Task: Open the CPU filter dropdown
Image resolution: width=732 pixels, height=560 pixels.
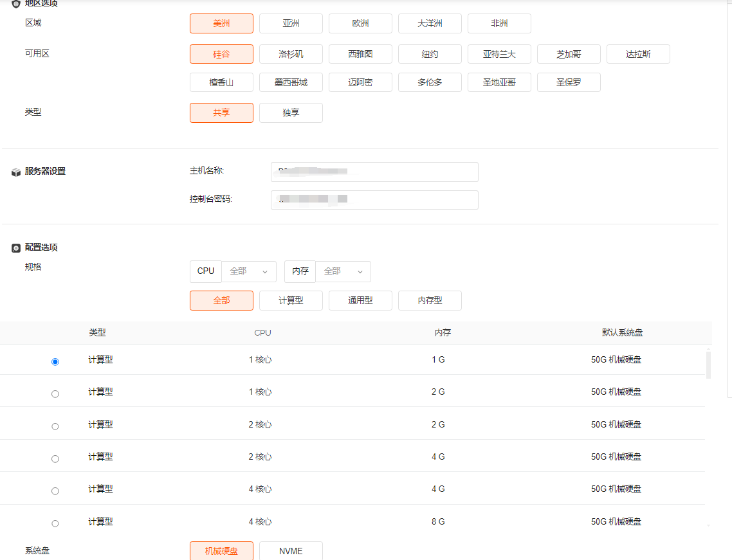Action: (249, 271)
